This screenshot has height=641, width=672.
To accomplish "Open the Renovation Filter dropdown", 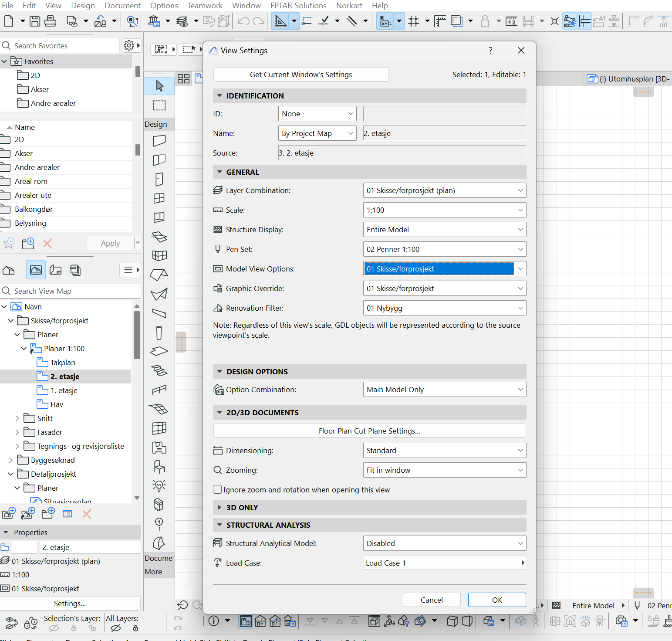I will [x=444, y=308].
